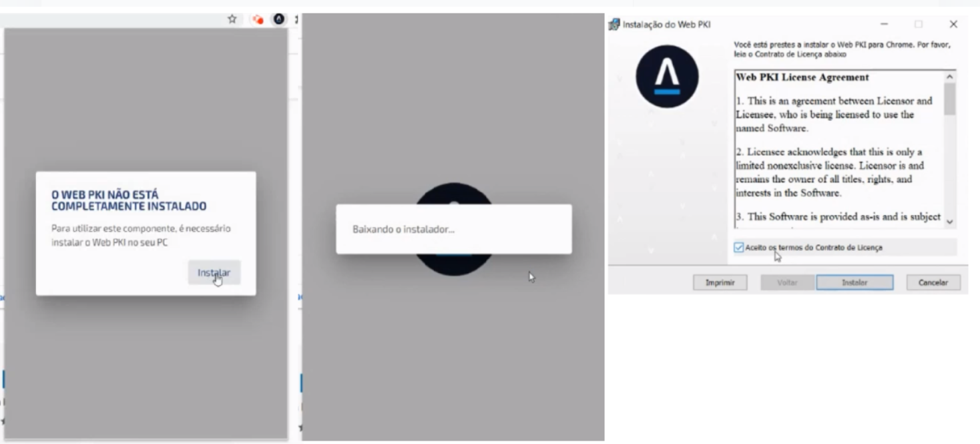
Task: Click Instalar button in installer window
Action: pos(854,282)
